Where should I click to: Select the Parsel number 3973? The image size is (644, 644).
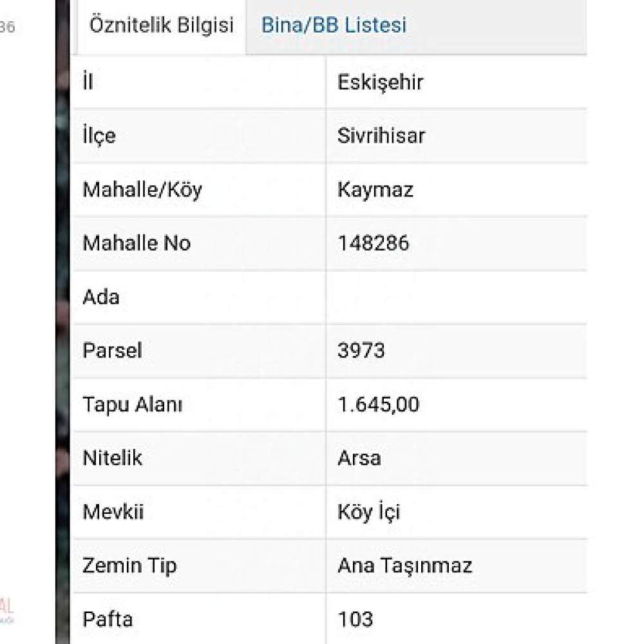[x=361, y=351]
